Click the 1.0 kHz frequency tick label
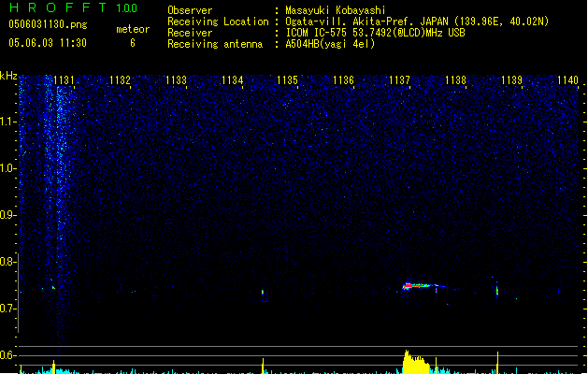588x374 pixels. tap(7, 168)
